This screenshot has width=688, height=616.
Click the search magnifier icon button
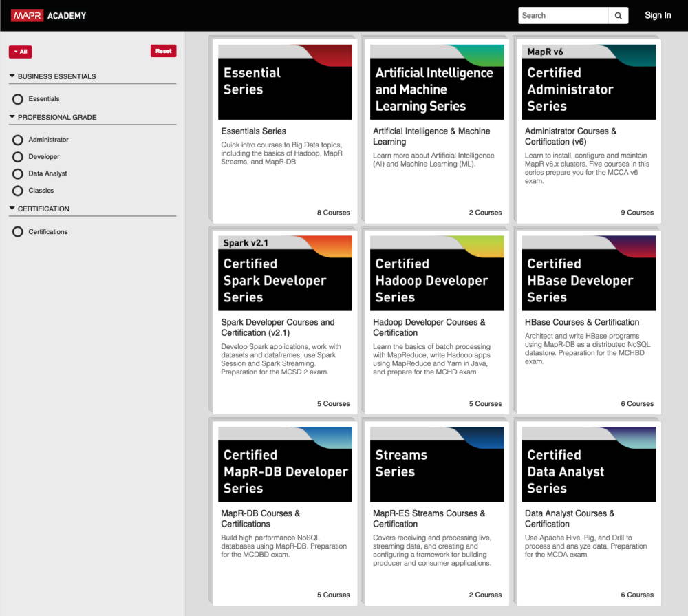click(618, 15)
